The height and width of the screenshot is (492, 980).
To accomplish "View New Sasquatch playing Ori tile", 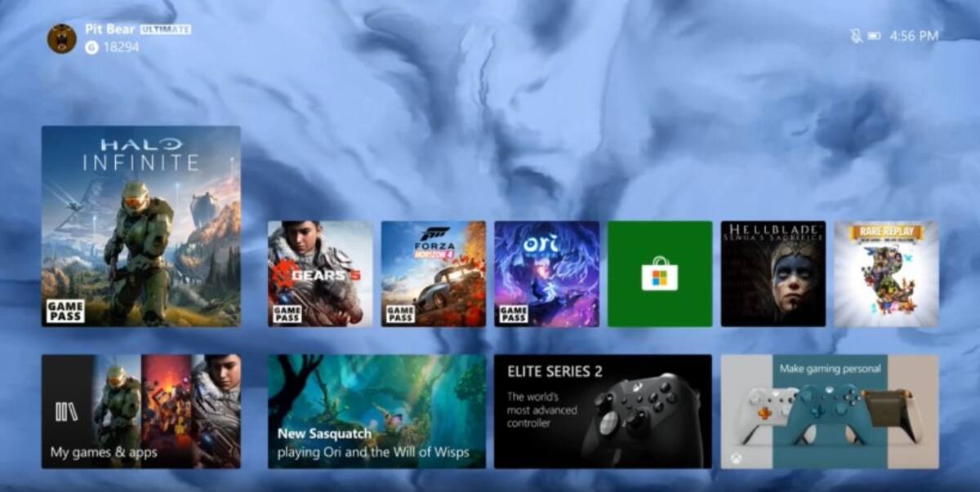I will pos(376,411).
